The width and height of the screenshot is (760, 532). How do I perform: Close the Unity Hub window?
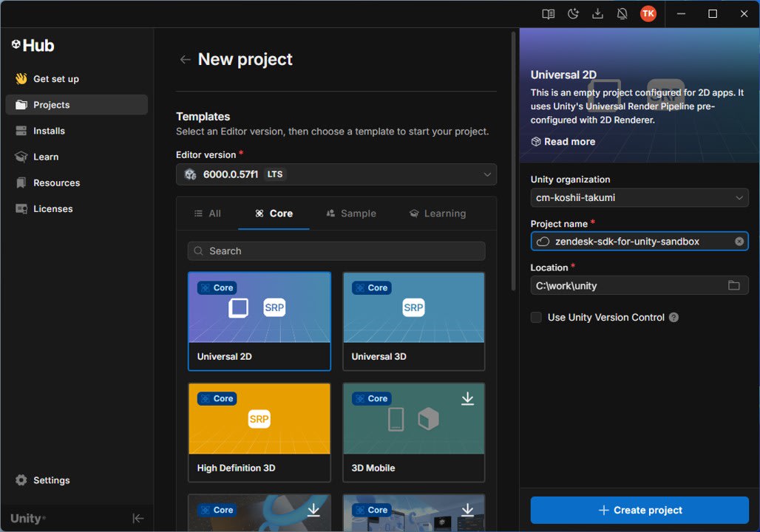point(744,13)
